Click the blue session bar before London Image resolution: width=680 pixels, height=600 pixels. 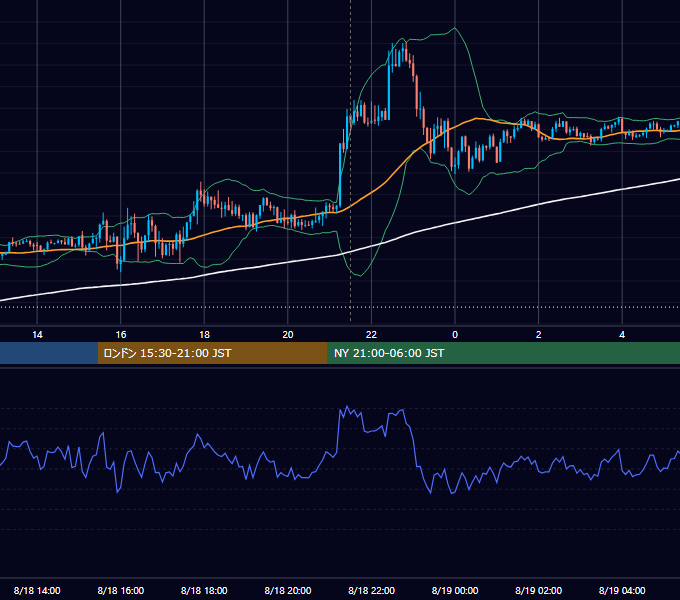pos(49,353)
